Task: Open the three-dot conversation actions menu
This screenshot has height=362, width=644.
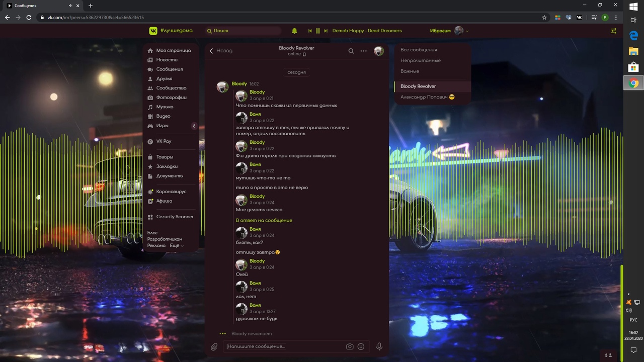Action: coord(364,51)
